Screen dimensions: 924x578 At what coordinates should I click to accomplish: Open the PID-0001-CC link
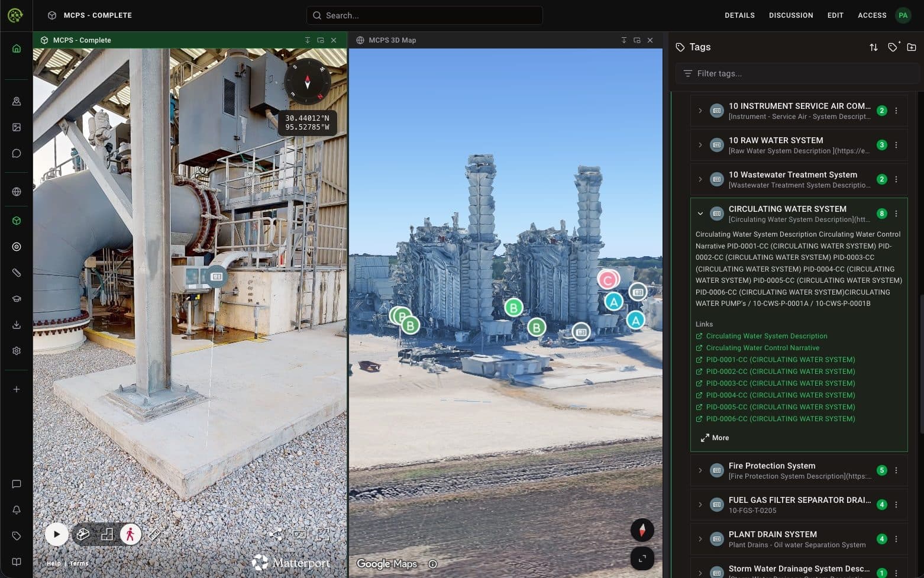click(780, 360)
